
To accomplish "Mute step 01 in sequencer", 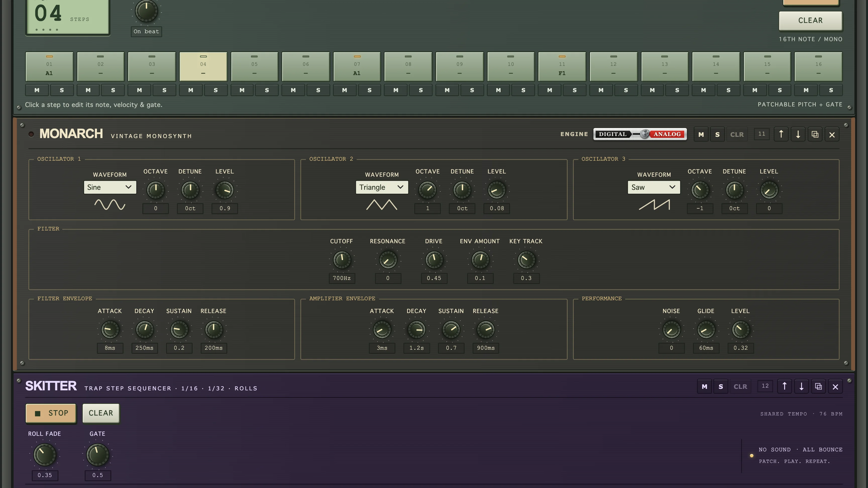I will 37,90.
